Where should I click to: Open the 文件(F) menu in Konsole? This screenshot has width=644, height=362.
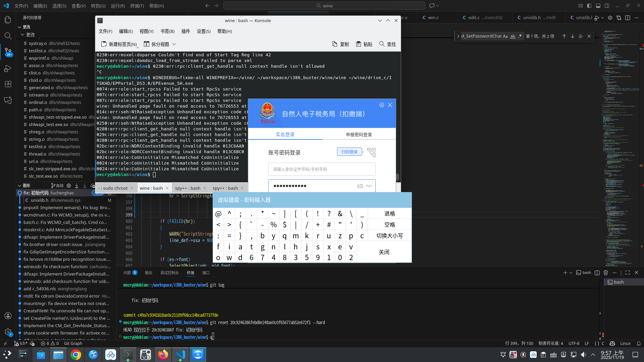pyautogui.click(x=105, y=31)
